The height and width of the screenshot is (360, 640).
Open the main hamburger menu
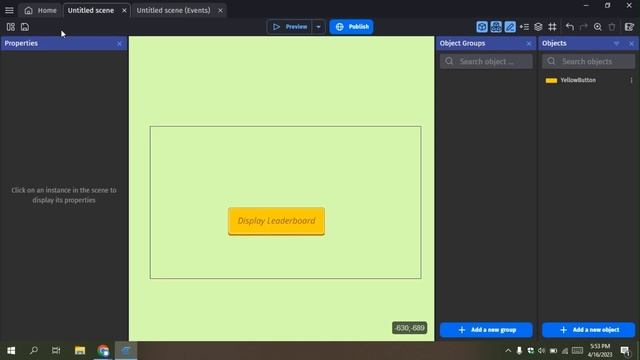point(9,10)
